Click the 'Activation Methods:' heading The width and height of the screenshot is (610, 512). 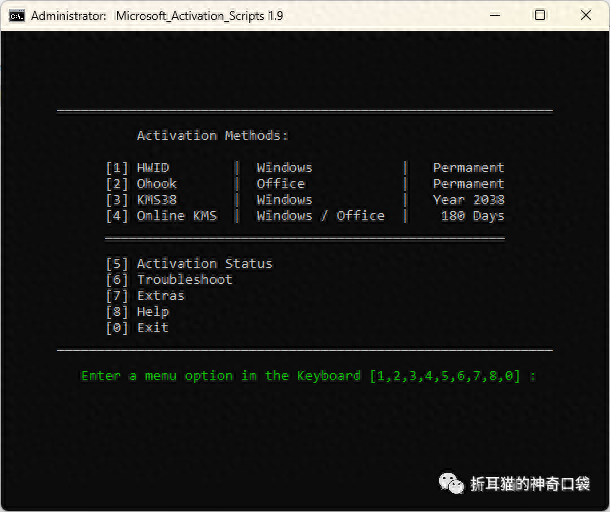click(212, 135)
